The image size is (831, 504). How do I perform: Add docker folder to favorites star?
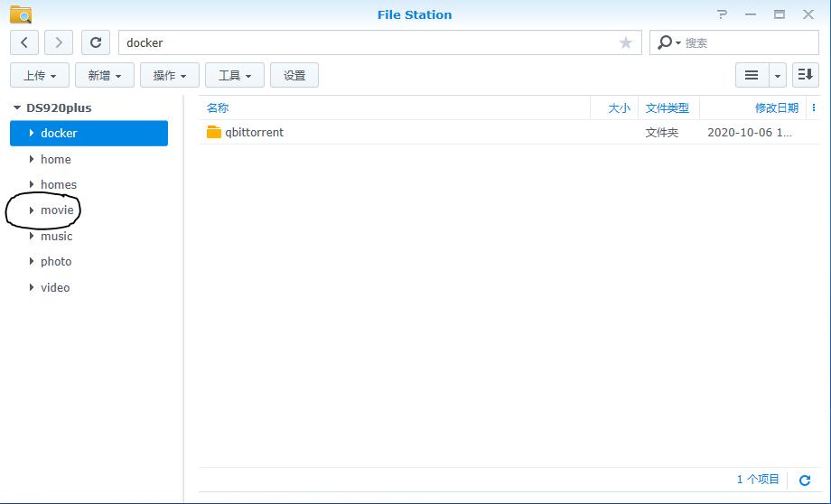coord(626,42)
